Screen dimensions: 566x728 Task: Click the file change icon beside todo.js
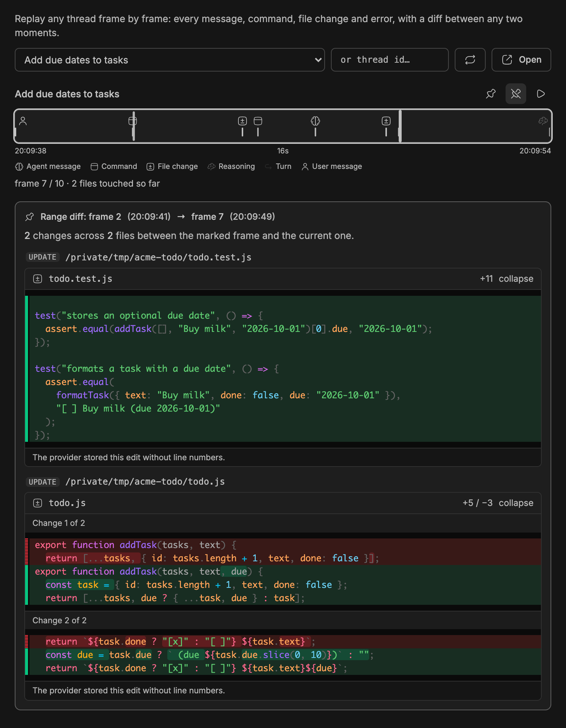[38, 503]
